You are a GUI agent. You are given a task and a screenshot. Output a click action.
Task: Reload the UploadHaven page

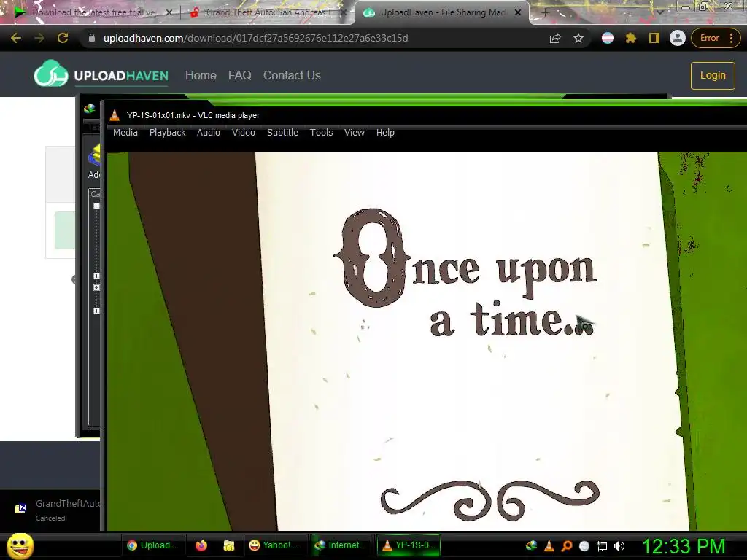coord(63,38)
